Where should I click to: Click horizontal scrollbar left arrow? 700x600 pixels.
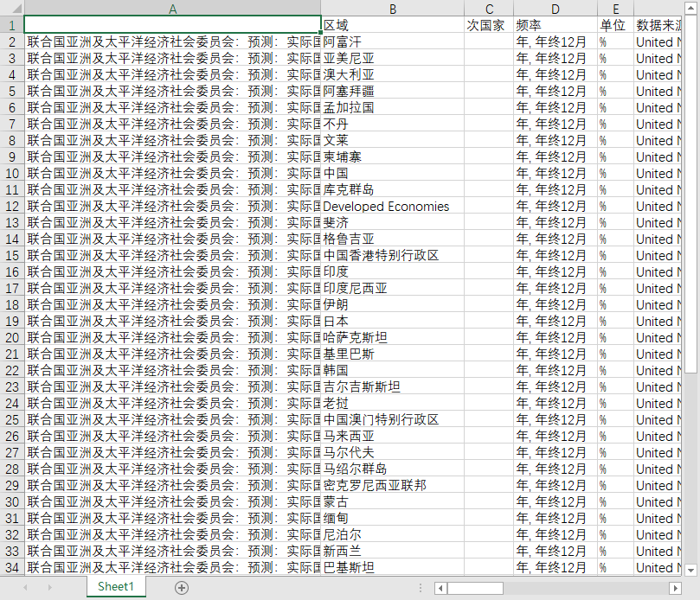440,589
